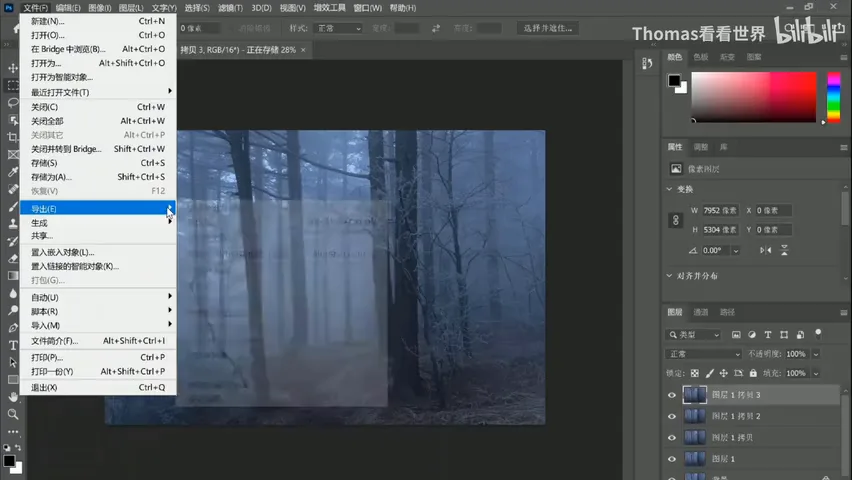Select the Blur tool
This screenshot has width=852, height=480.
tap(12, 293)
